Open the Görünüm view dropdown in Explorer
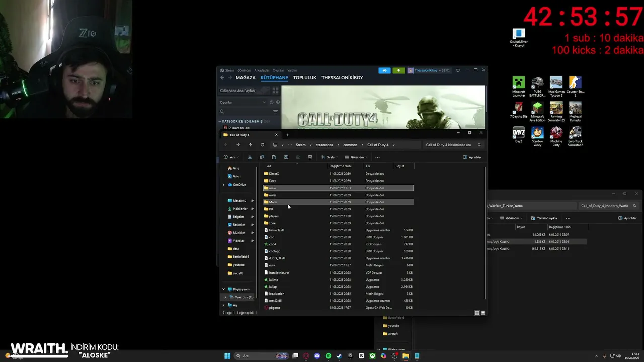The image size is (644, 362). 356,157
